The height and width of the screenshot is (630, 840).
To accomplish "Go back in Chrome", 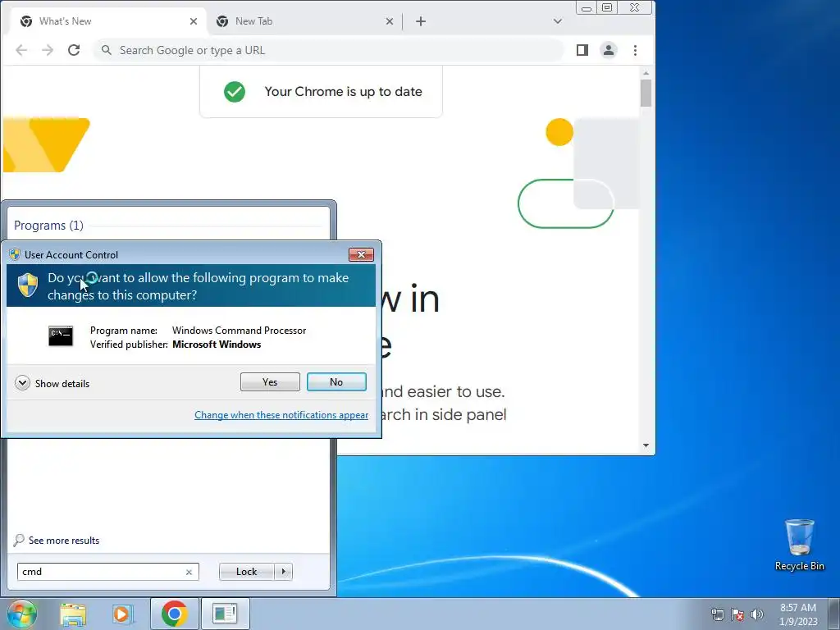I will pyautogui.click(x=21, y=50).
